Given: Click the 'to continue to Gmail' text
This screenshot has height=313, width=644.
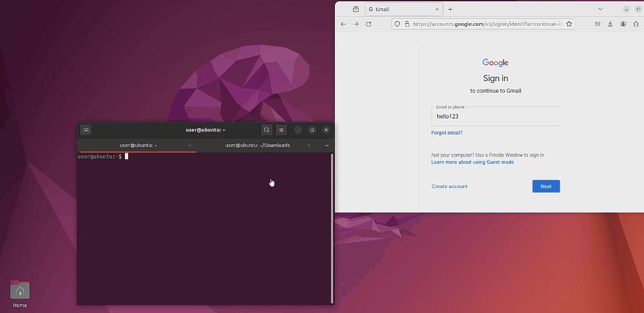Looking at the screenshot, I should 495,91.
